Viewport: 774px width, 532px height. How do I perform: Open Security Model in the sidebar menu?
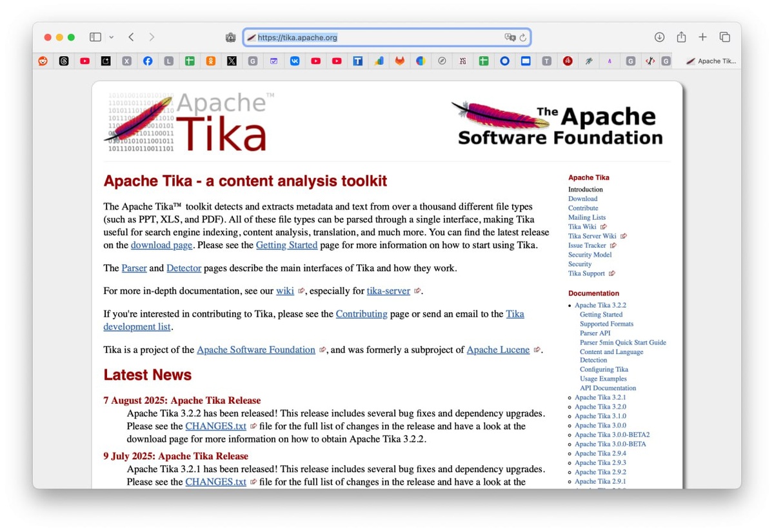pos(590,255)
